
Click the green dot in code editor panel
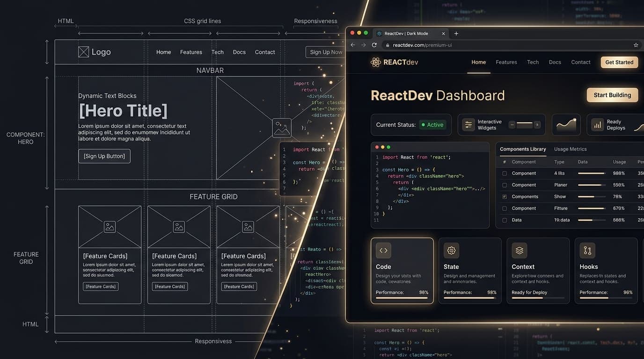coord(389,147)
